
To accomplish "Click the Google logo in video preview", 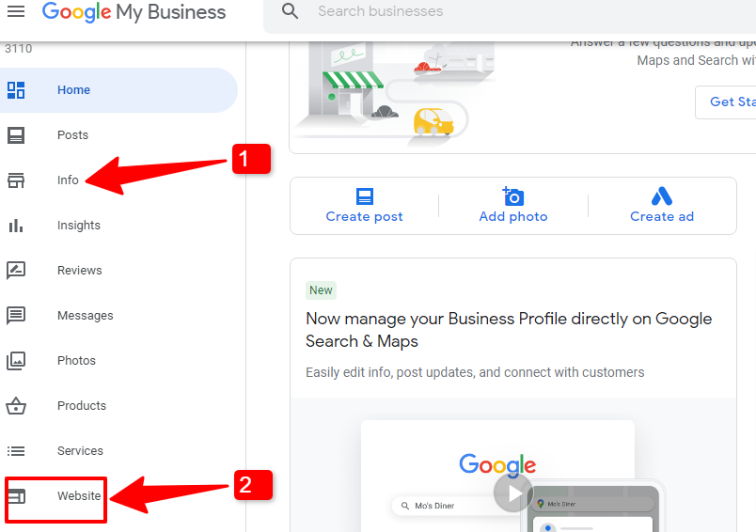I will 497,464.
